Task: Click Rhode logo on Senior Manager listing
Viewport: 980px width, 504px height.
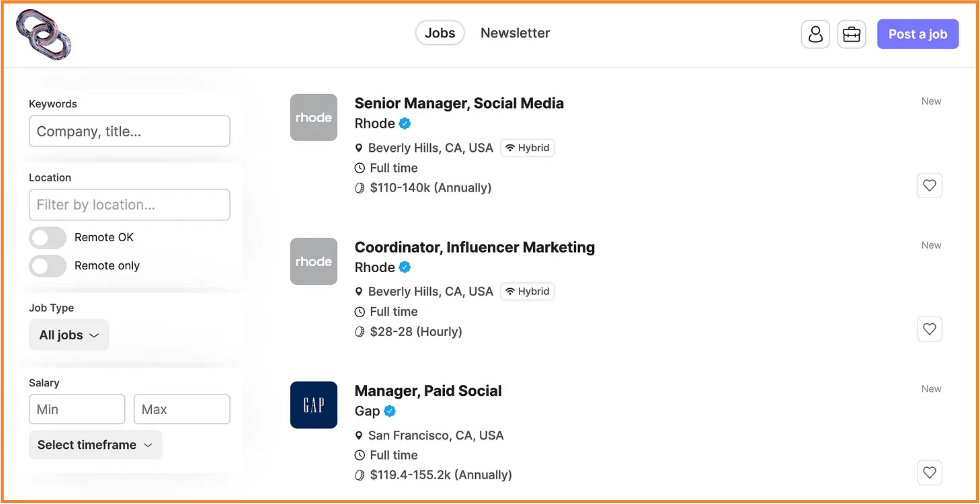Action: (313, 118)
